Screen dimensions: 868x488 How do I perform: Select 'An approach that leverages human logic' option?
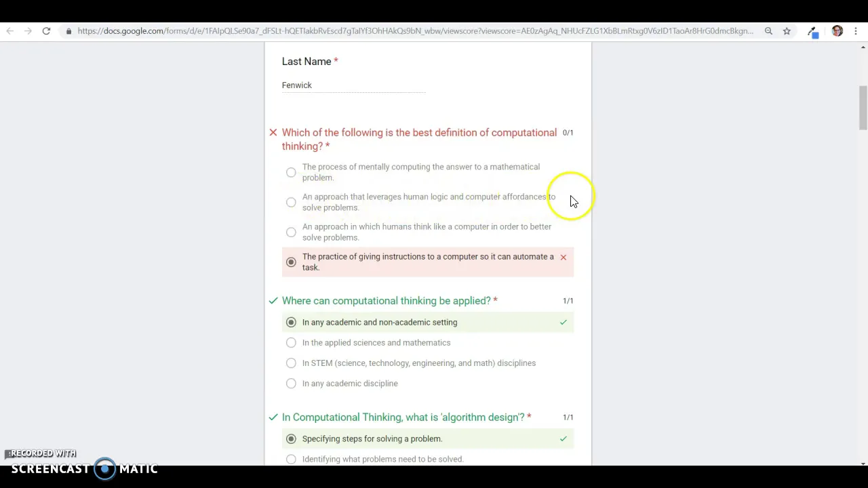coord(291,203)
